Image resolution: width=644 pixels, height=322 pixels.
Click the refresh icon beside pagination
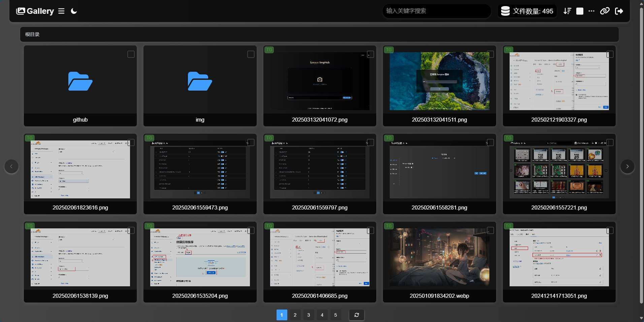357,315
